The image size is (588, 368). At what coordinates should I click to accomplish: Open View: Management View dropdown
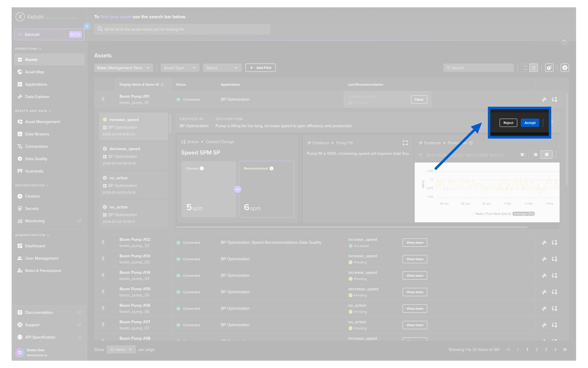[123, 68]
